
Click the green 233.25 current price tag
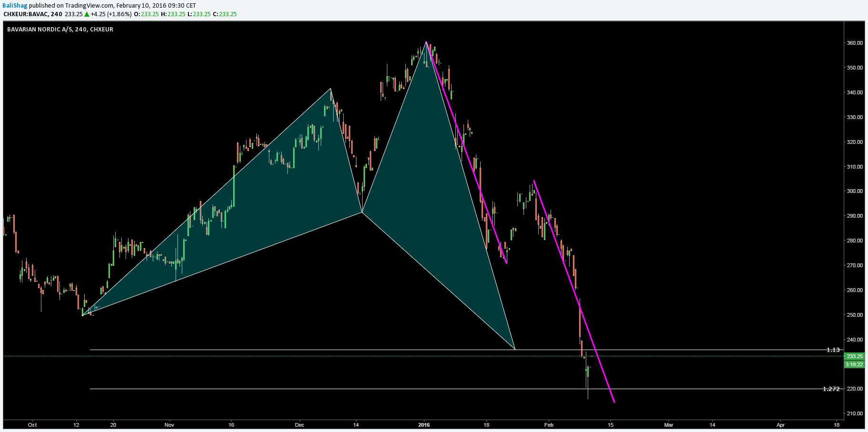point(855,356)
